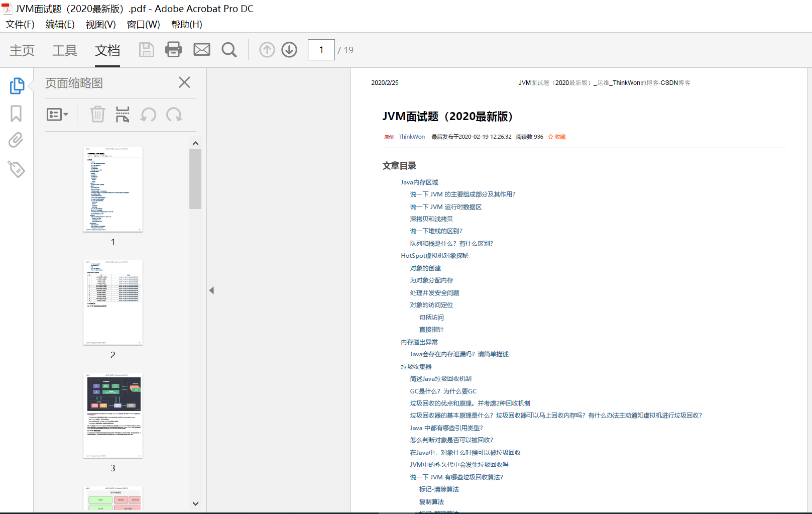The width and height of the screenshot is (812, 514).
Task: Rotate page counterclockwise
Action: pos(149,115)
